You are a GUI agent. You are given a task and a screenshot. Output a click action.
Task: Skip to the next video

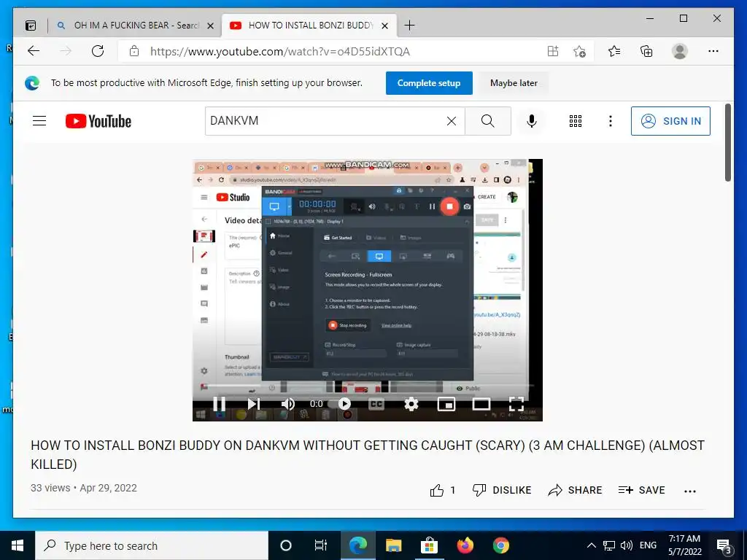point(253,404)
